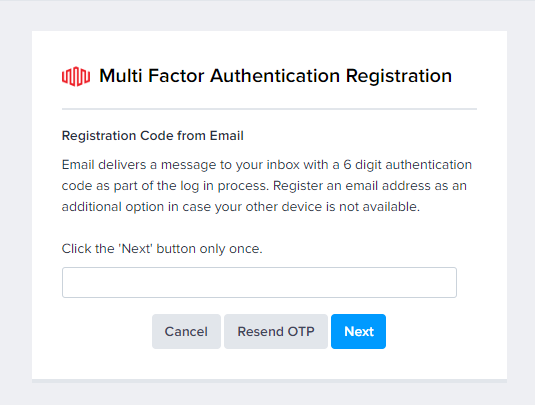Screen dimensions: 535x405
Task: Click the logo beside the page title
Action: click(76, 76)
